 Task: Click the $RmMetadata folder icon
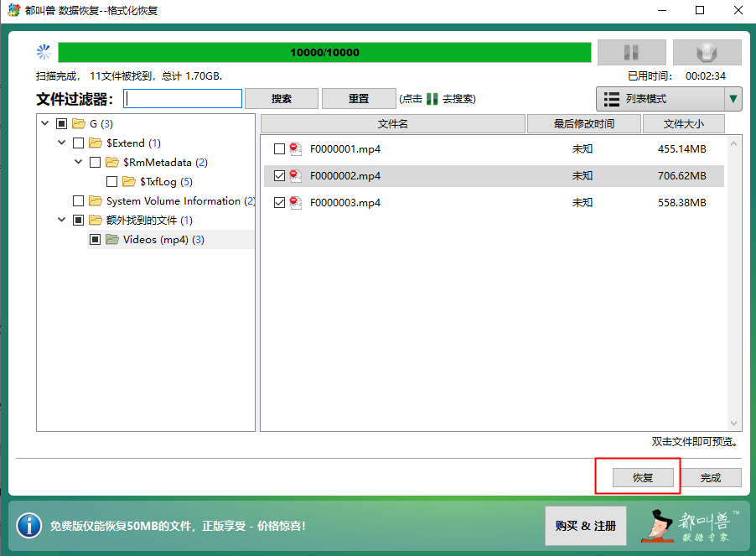(112, 163)
